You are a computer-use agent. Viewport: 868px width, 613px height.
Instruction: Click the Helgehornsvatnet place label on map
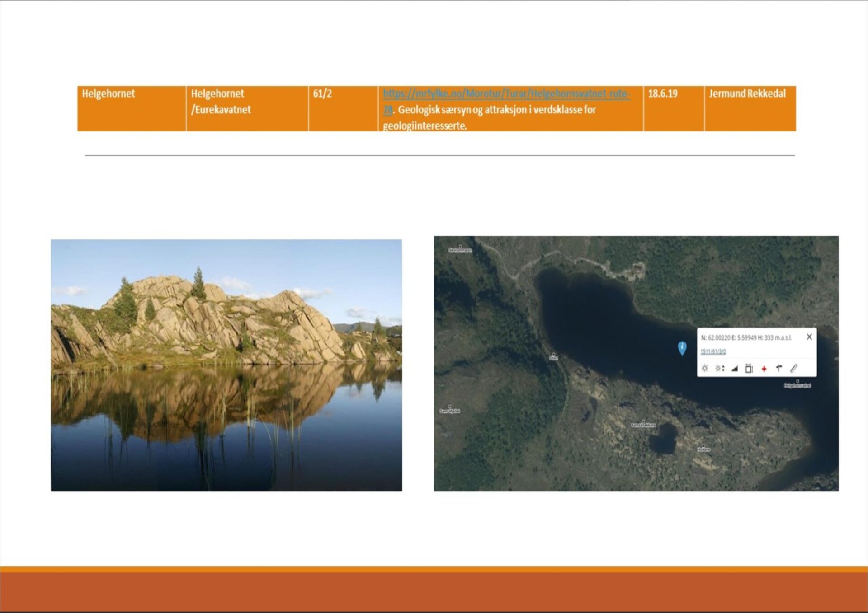click(797, 385)
